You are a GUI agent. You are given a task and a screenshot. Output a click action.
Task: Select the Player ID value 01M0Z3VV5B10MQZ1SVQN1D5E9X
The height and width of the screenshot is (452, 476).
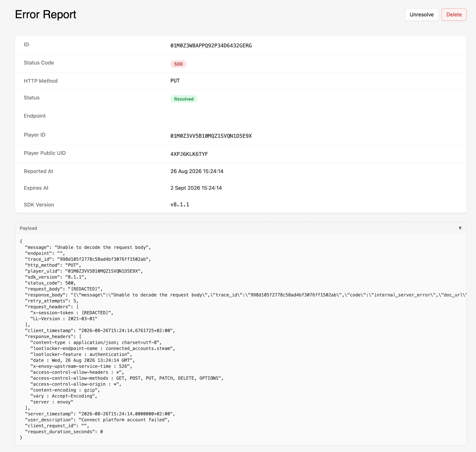pos(211,136)
